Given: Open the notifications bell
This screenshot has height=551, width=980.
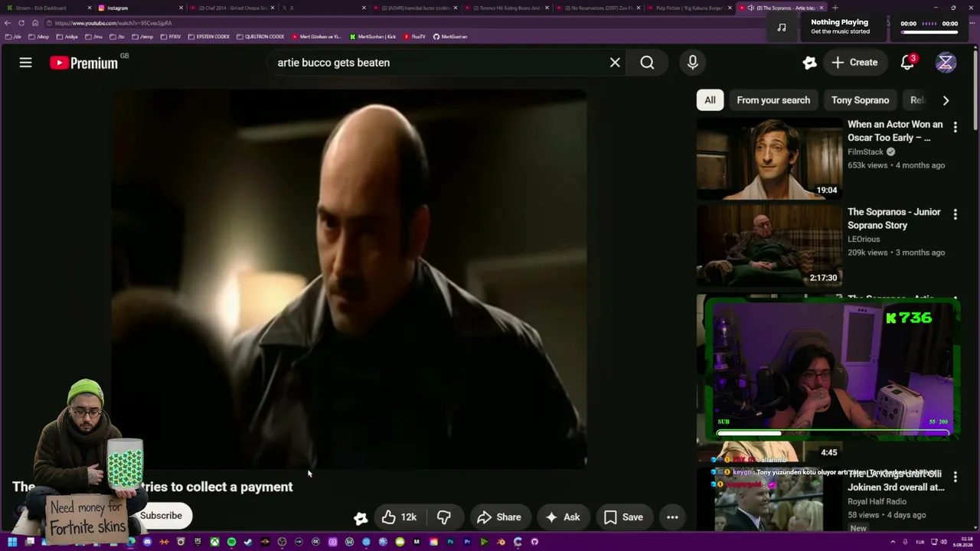Looking at the screenshot, I should 907,63.
